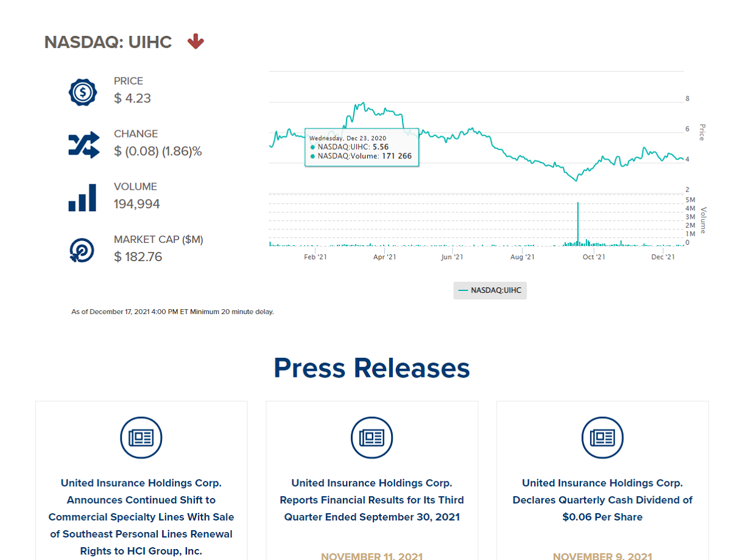The width and height of the screenshot is (743, 560).
Task: Toggle the NASDAQ:UIHC legend series button
Action: [490, 290]
